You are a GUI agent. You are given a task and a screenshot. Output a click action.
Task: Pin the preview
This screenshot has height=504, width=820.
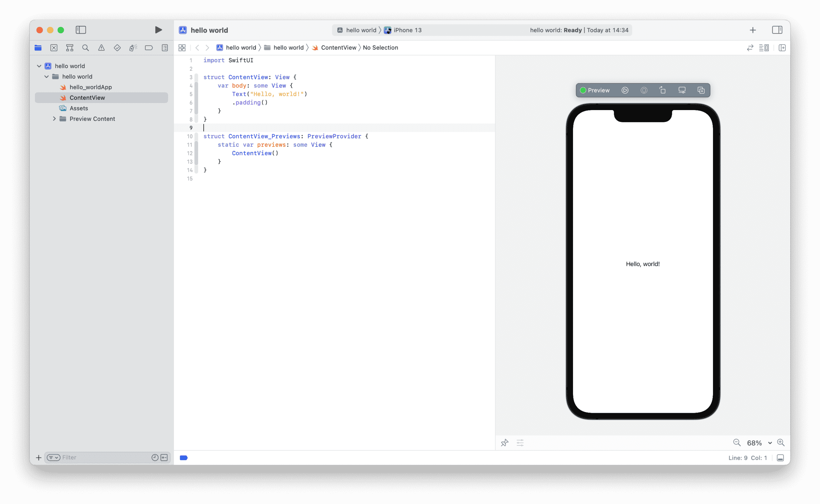click(x=504, y=443)
